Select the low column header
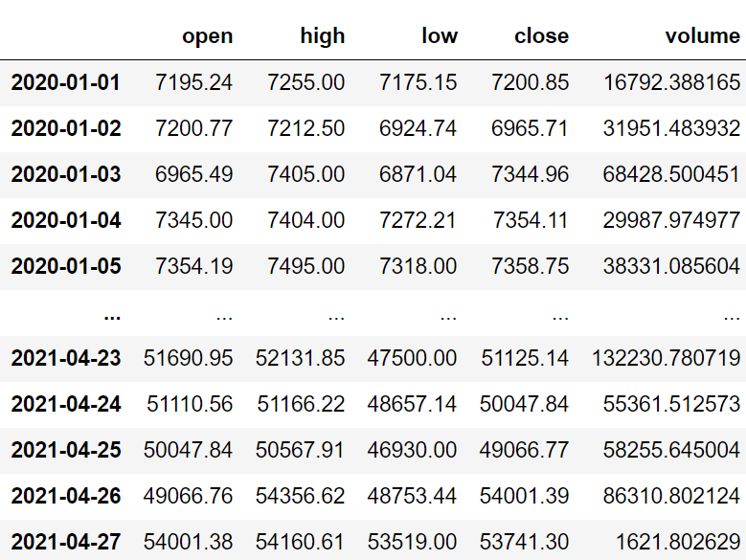The image size is (746, 560). pyautogui.click(x=440, y=35)
